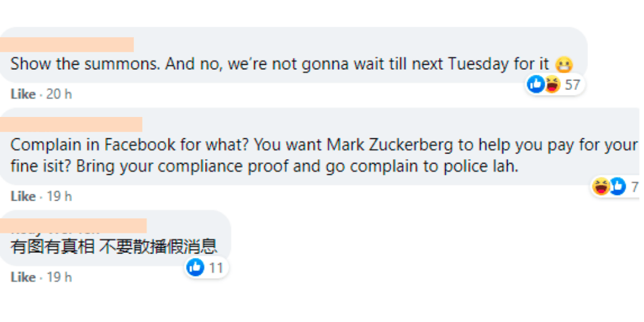Click thumbs-up reaction icon beside count 7
The height and width of the screenshot is (322, 644).
tap(617, 186)
